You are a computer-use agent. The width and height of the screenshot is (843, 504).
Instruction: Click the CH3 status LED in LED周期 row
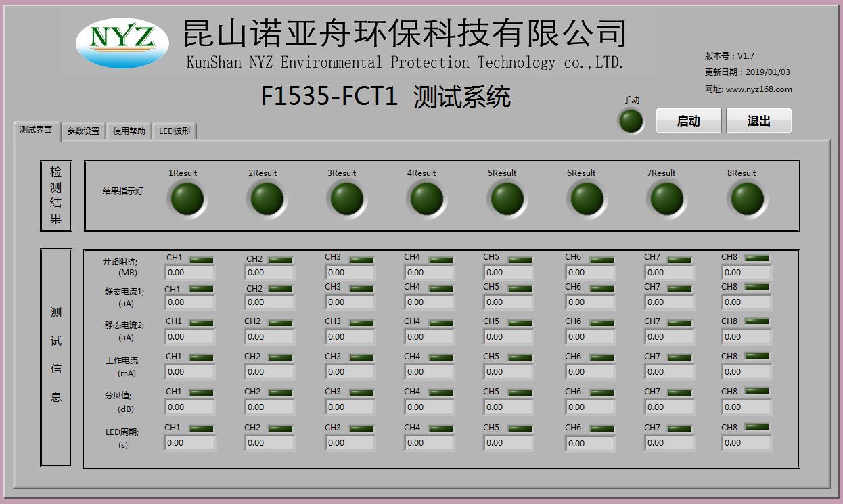(361, 429)
